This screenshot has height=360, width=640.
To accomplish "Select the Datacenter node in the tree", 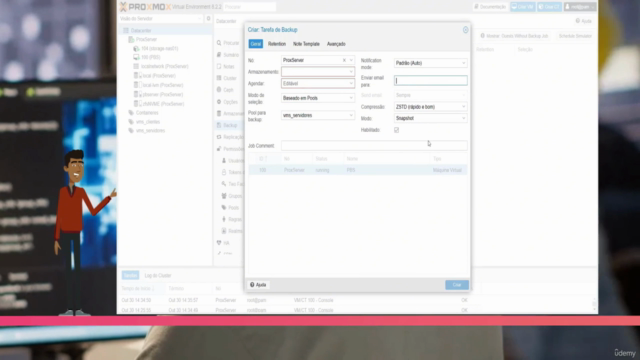I will click(x=141, y=31).
